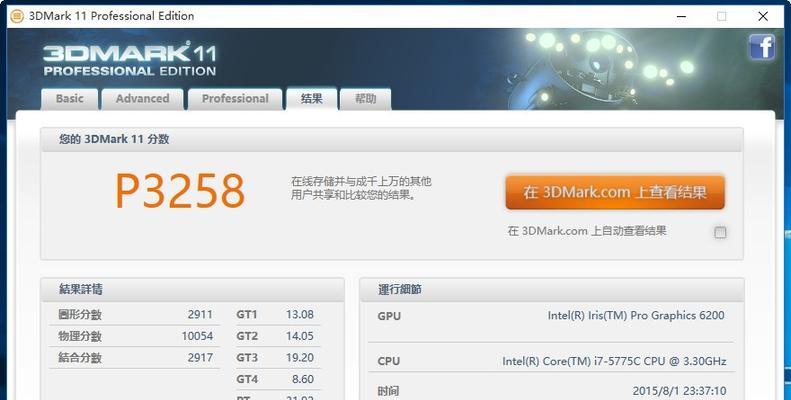Click the 3DMark title bar app icon

point(17,16)
